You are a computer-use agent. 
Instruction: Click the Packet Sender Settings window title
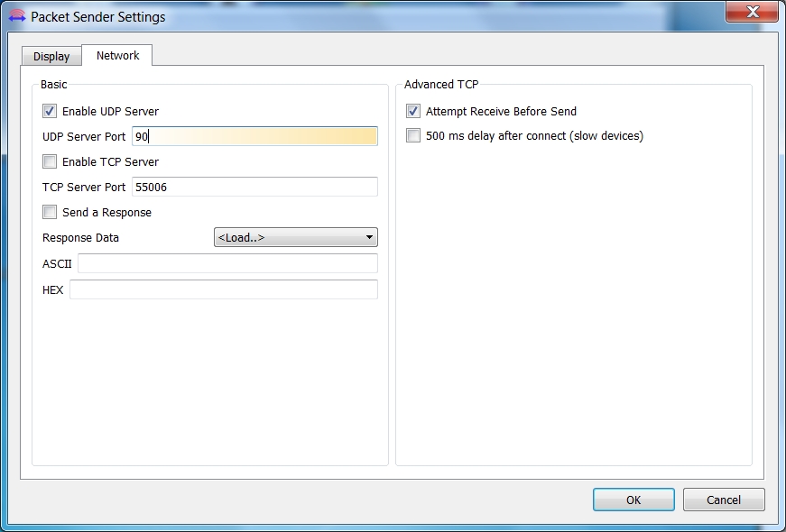(98, 17)
